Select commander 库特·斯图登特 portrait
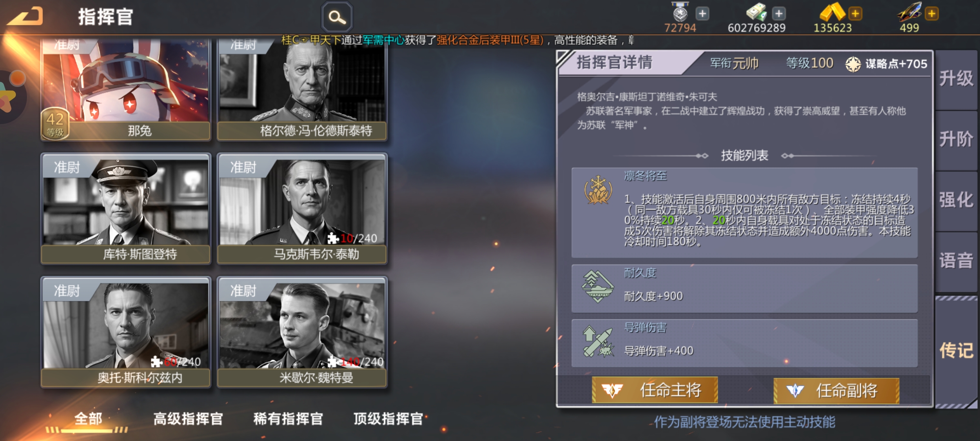 (x=126, y=209)
